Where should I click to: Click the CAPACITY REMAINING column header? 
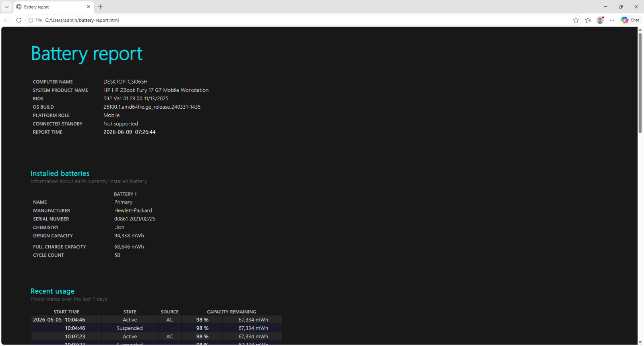pyautogui.click(x=231, y=312)
